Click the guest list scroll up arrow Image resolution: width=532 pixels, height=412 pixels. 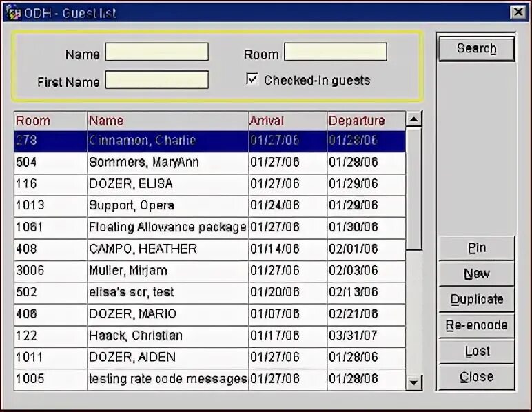point(414,119)
